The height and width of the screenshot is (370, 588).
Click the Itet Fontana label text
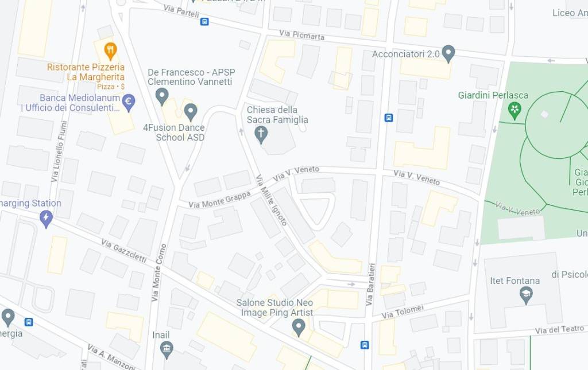click(515, 281)
